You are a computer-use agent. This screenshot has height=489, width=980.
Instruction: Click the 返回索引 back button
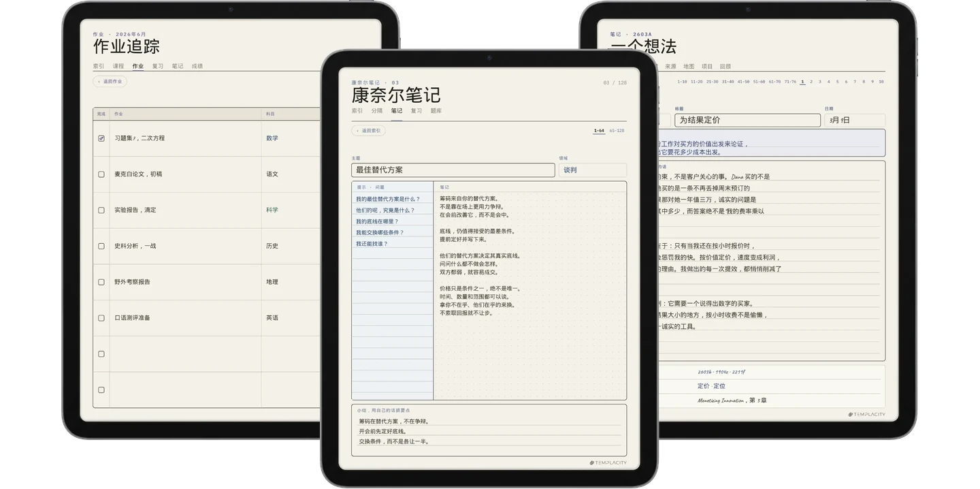(368, 131)
